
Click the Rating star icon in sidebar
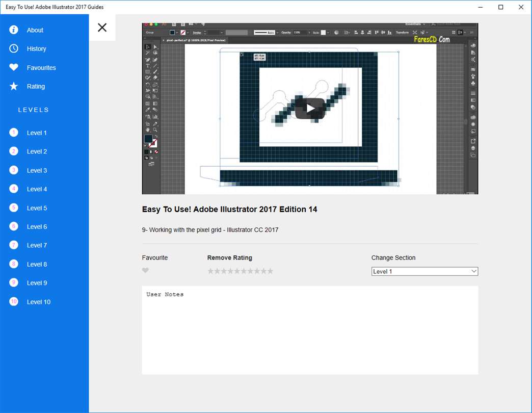14,86
